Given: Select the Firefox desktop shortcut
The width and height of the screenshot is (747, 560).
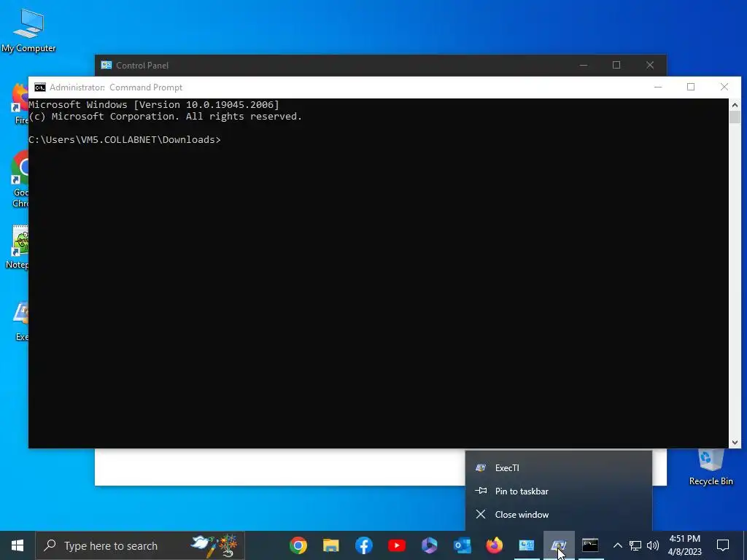Looking at the screenshot, I should [x=19, y=104].
